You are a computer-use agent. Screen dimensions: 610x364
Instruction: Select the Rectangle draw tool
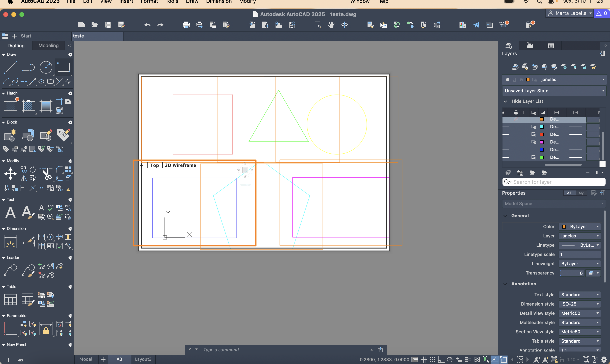pyautogui.click(x=64, y=67)
